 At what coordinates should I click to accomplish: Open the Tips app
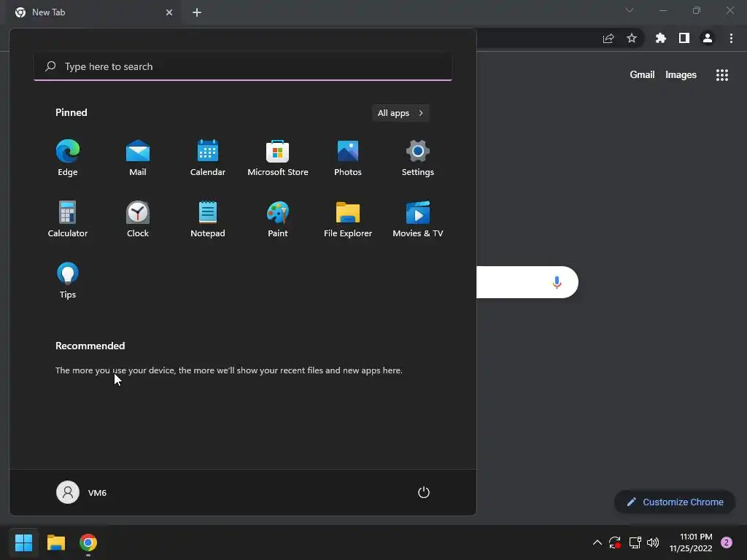tap(68, 281)
